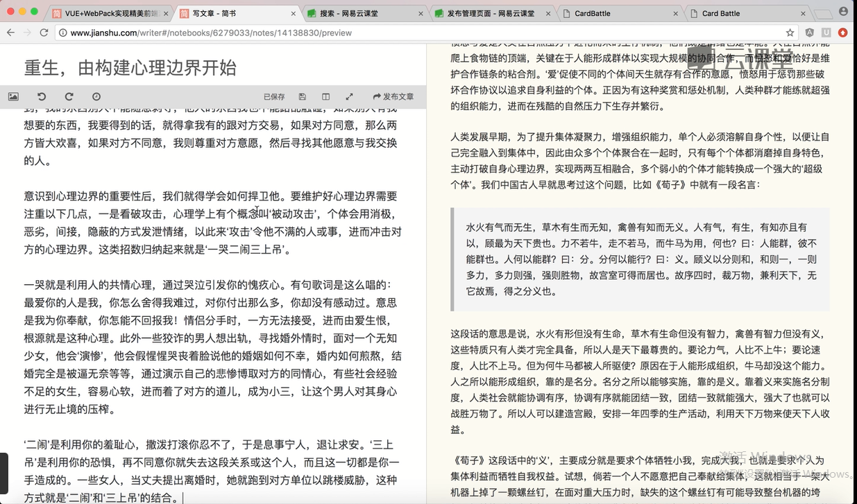Switch to 搜索 - 网易云课堂 tab

(364, 13)
